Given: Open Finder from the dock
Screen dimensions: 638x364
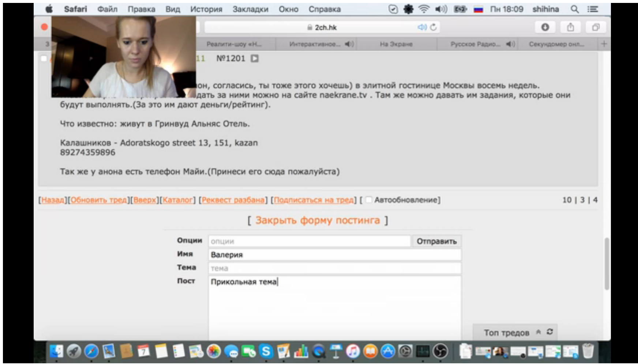Looking at the screenshot, I should tap(56, 351).
